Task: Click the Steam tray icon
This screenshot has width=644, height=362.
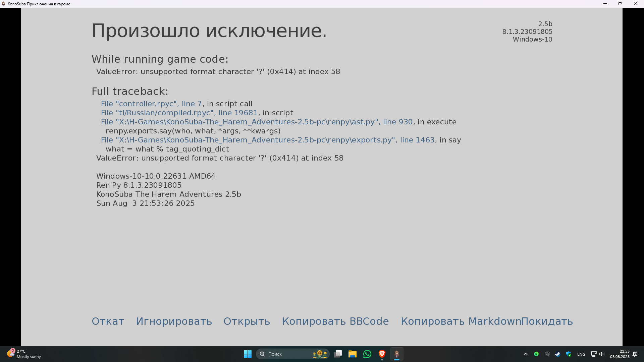Action: (557, 354)
